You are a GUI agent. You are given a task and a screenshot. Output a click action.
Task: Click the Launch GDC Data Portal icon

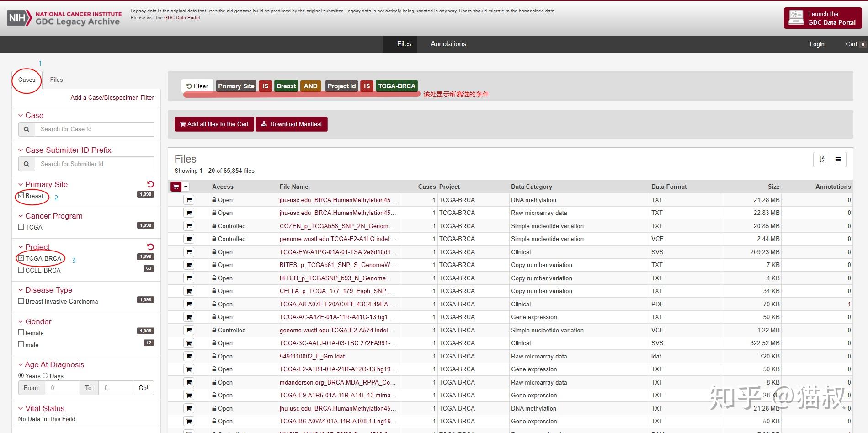(x=796, y=18)
